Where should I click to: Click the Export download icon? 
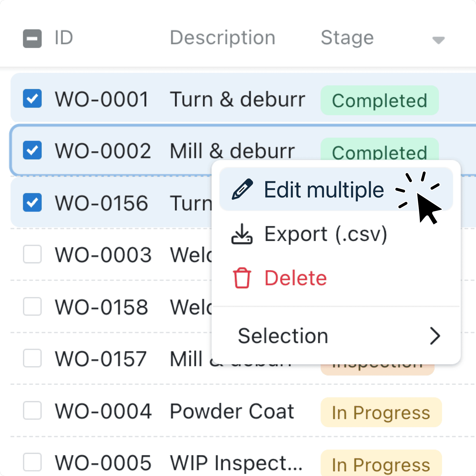[243, 234]
